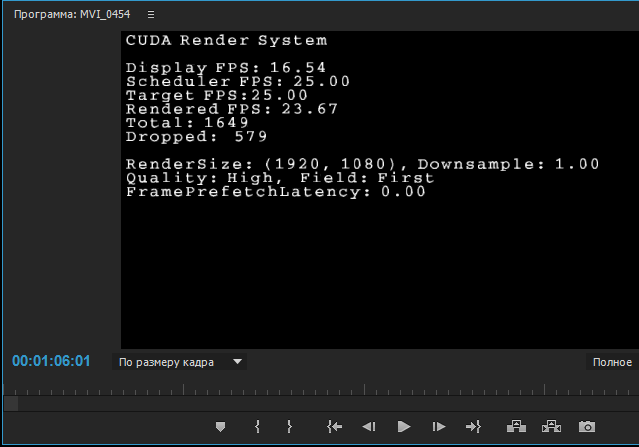Export a frame with the camera icon
Viewport: 639px width, 447px height.
(587, 427)
